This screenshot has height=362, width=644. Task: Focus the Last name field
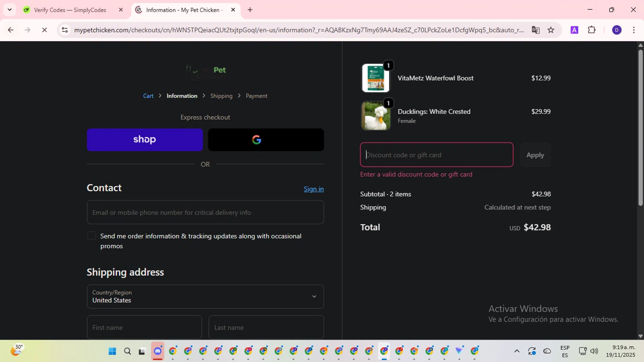pos(266,327)
